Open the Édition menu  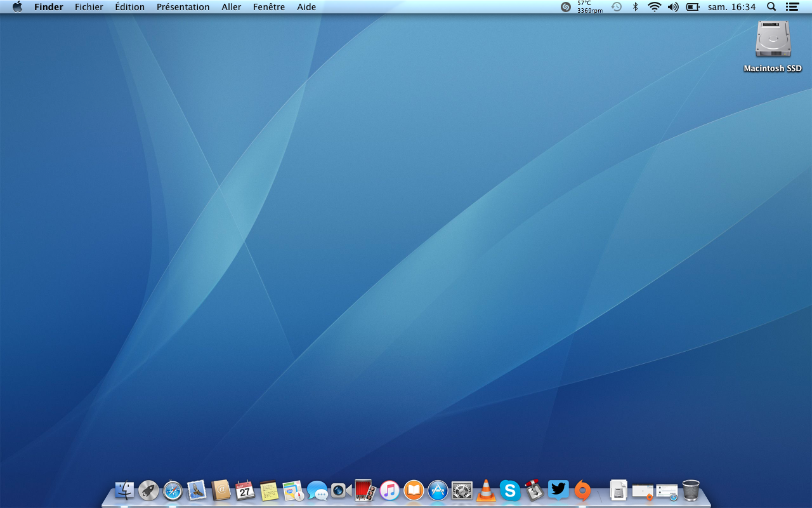[x=130, y=7]
